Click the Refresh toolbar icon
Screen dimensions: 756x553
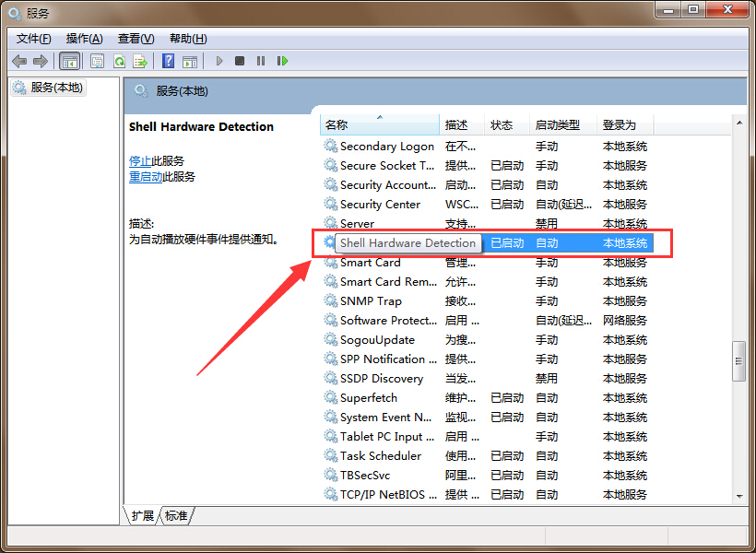point(119,61)
